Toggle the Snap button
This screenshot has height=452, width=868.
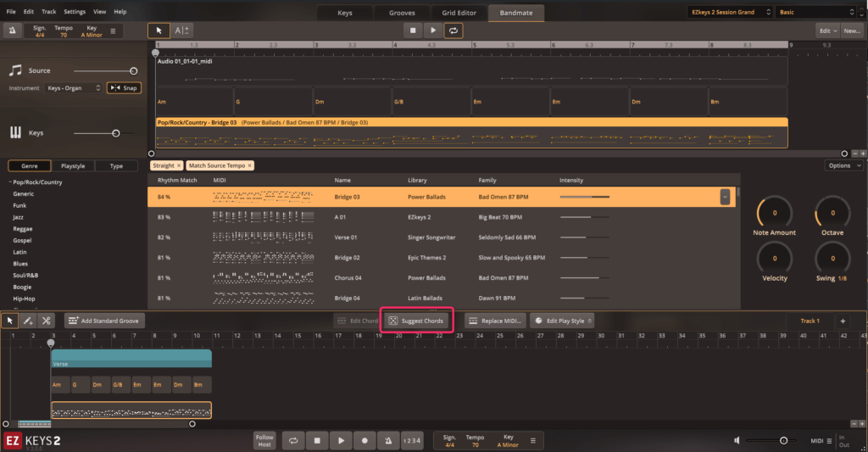click(x=124, y=87)
